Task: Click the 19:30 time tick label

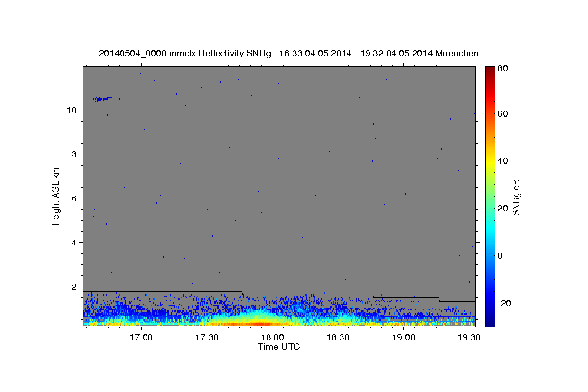Action: (x=468, y=338)
